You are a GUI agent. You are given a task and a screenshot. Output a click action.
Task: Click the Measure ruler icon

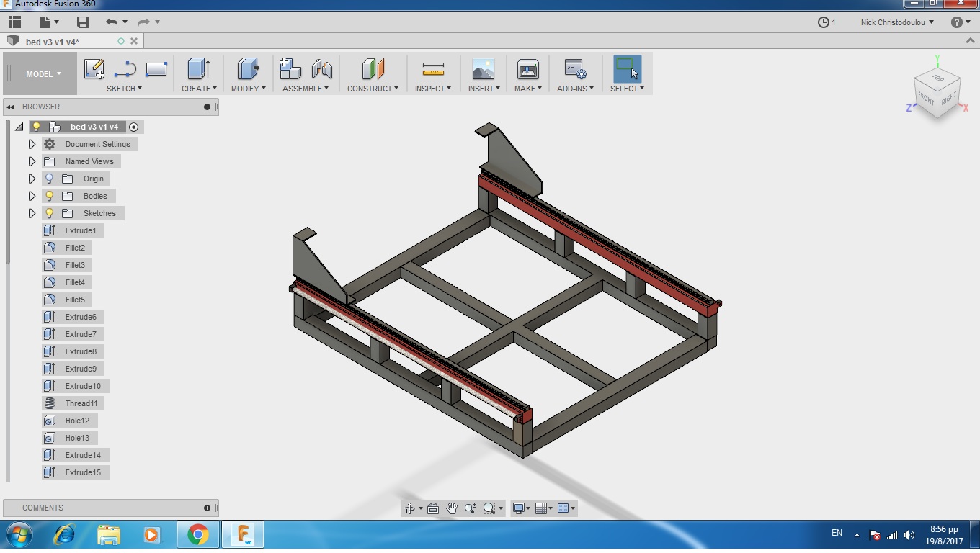click(433, 70)
